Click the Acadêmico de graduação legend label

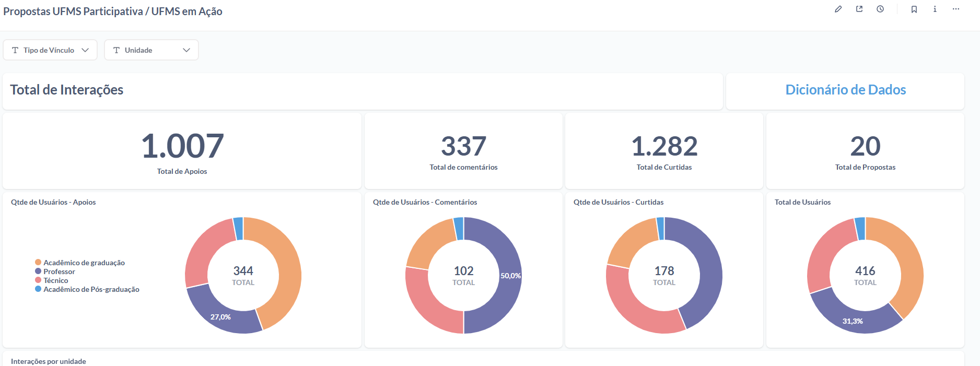click(x=84, y=263)
